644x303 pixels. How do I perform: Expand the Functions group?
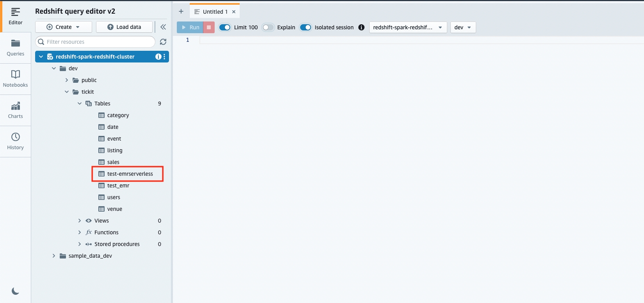[80, 232]
